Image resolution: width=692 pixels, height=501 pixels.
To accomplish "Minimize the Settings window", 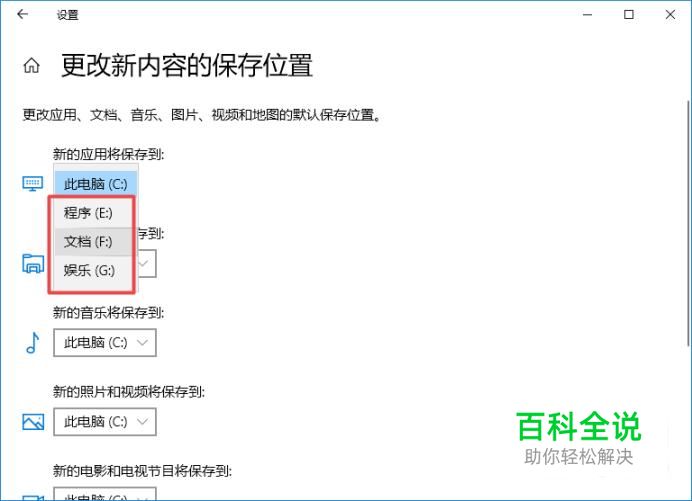I will click(587, 15).
